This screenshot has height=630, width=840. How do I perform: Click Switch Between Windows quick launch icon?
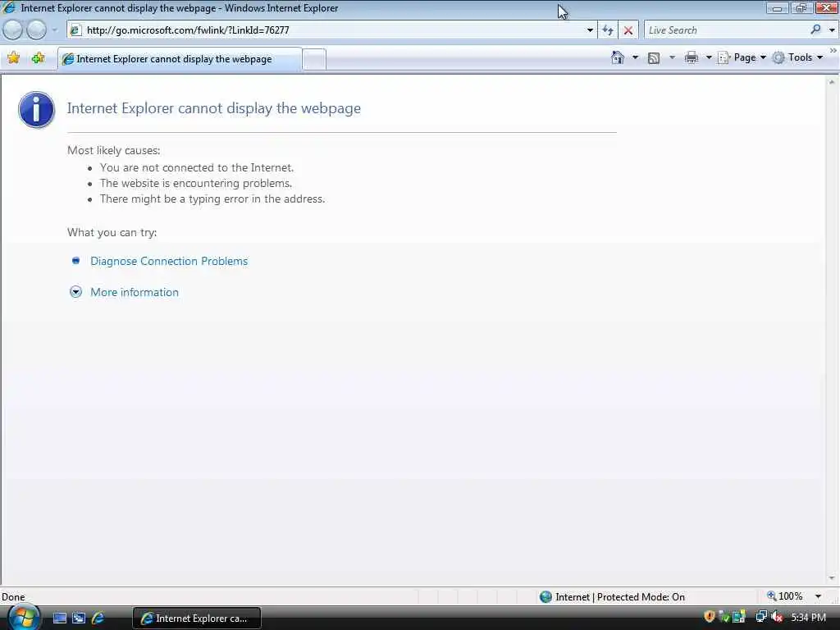[79, 619]
